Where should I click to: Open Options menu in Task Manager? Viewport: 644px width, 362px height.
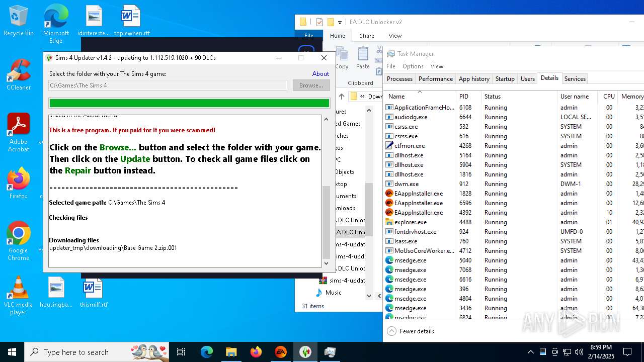coord(413,66)
